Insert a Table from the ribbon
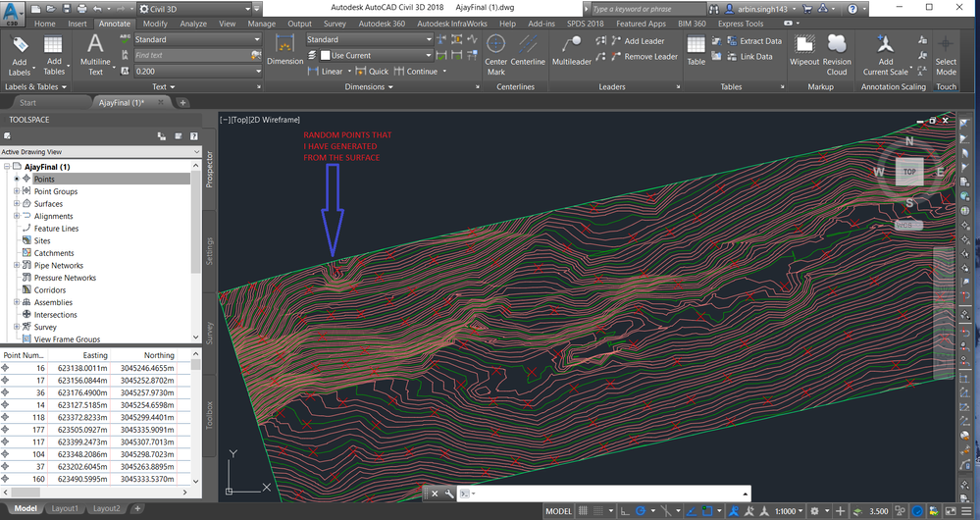This screenshot has width=980, height=520. [696, 50]
